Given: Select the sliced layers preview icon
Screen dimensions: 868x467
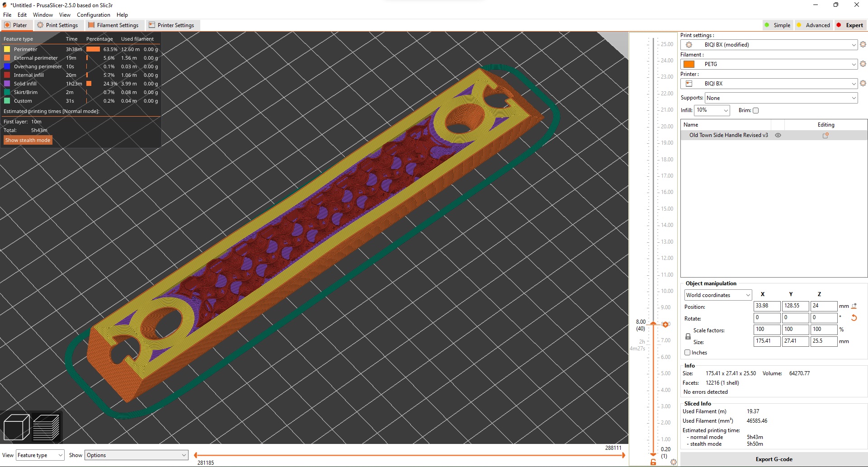Looking at the screenshot, I should coord(46,427).
